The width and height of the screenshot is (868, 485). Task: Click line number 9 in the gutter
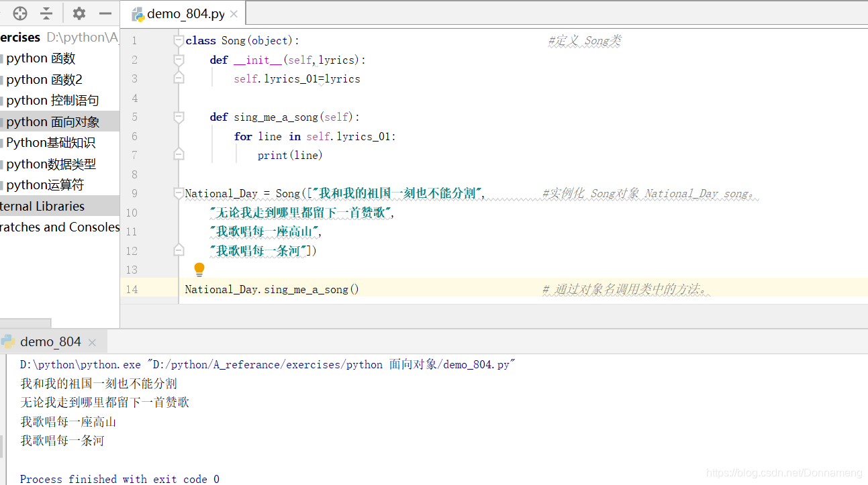pyautogui.click(x=134, y=193)
